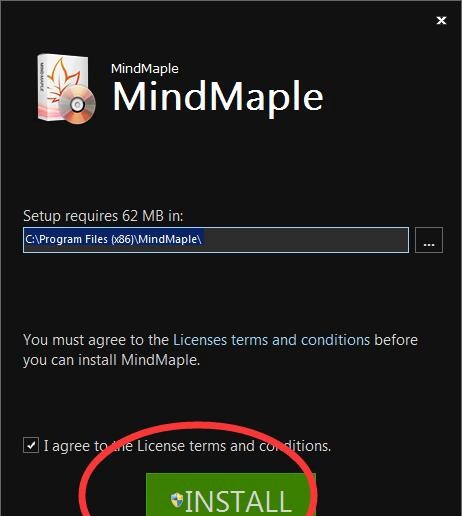The height and width of the screenshot is (516, 462).
Task: Open the 'Licenses terms and conditions' link
Action: tap(271, 340)
